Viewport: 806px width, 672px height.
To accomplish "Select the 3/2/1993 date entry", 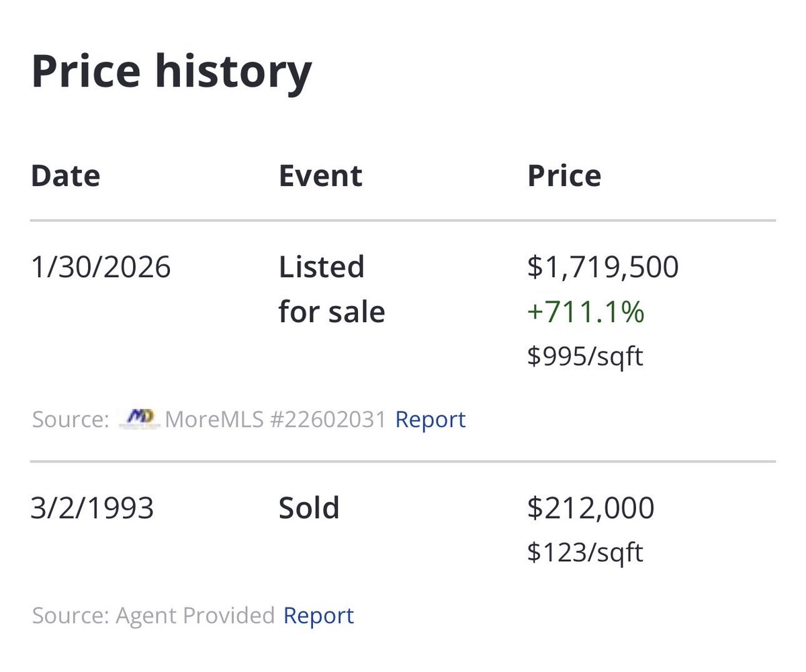I will (x=92, y=508).
